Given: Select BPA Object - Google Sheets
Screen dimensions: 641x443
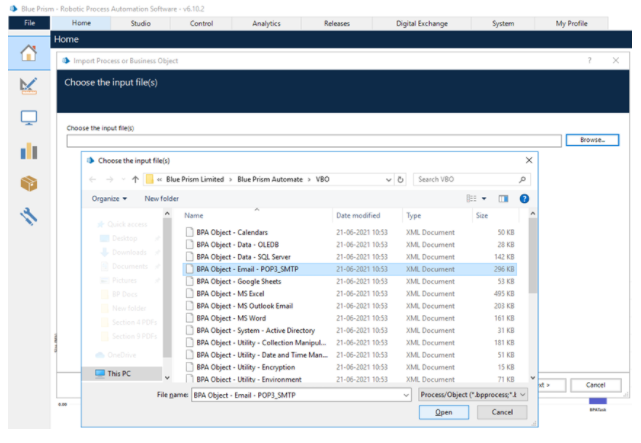Looking at the screenshot, I should 350,281.
